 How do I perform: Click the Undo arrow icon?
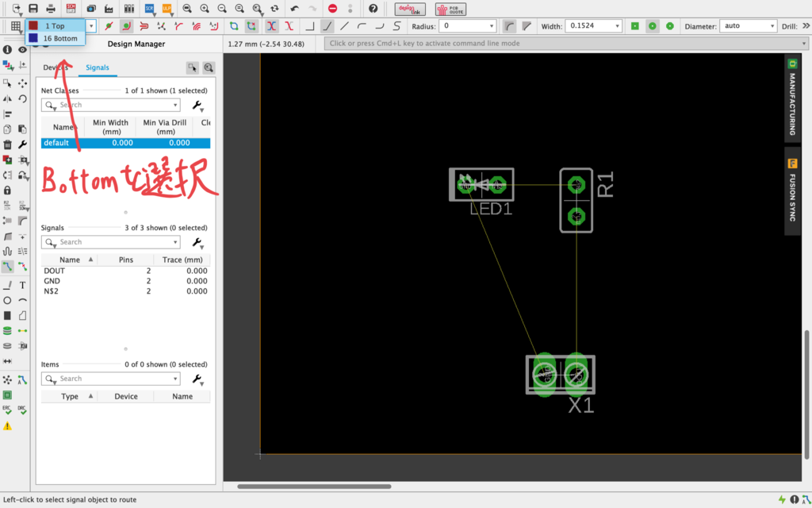click(295, 9)
